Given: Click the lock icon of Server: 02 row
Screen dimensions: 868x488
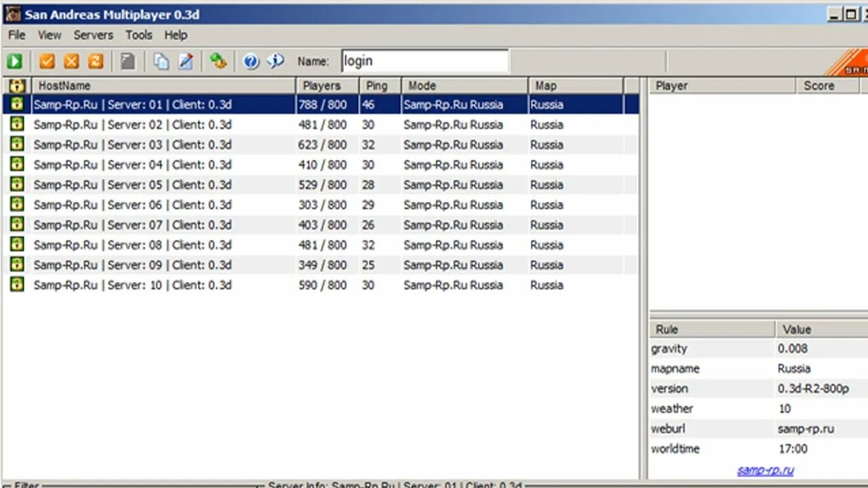Looking at the screenshot, I should [17, 124].
